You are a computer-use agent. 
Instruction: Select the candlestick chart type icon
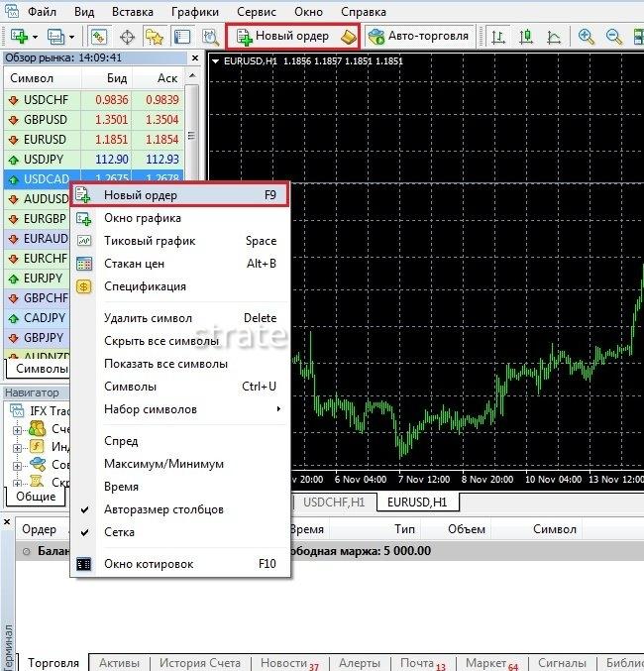coord(526,37)
